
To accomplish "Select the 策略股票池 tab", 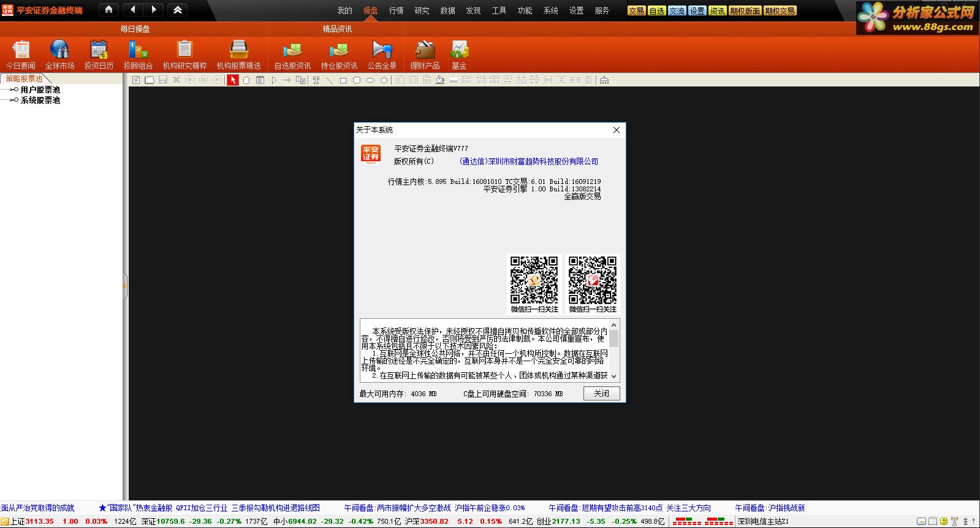I will pyautogui.click(x=24, y=78).
